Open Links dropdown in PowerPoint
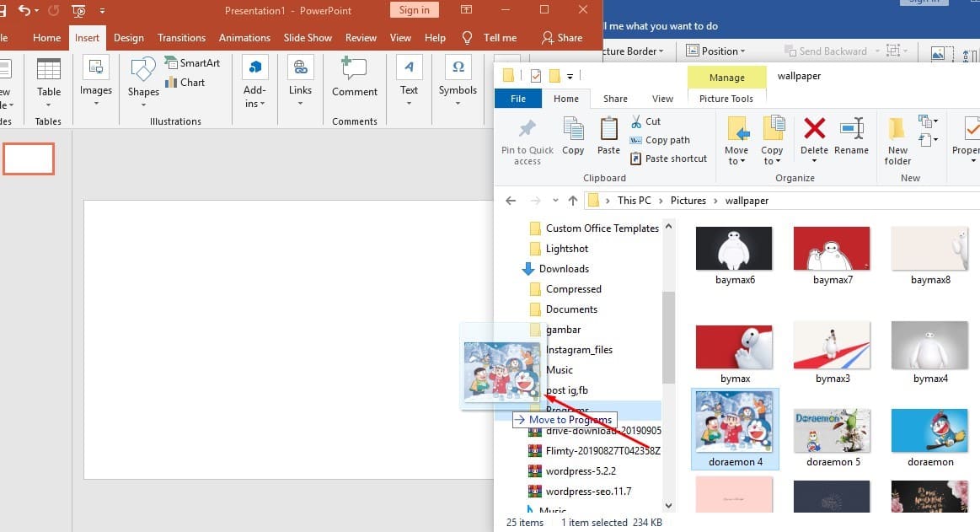The width and height of the screenshot is (980, 532). (300, 82)
